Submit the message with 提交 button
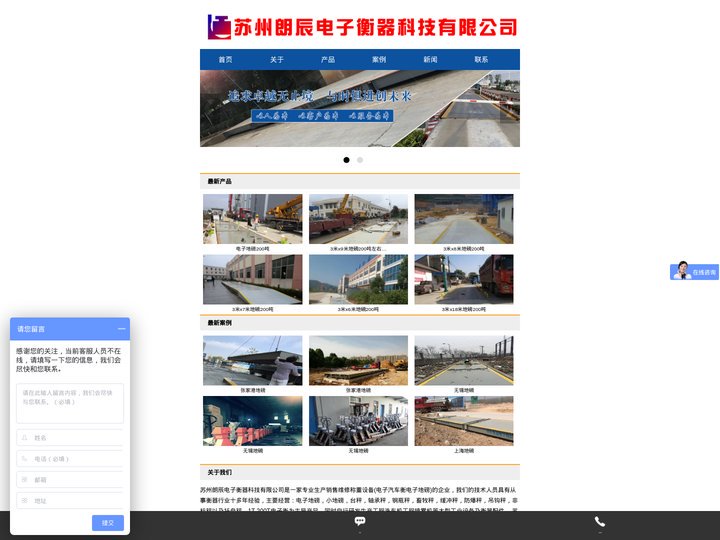 point(108,523)
